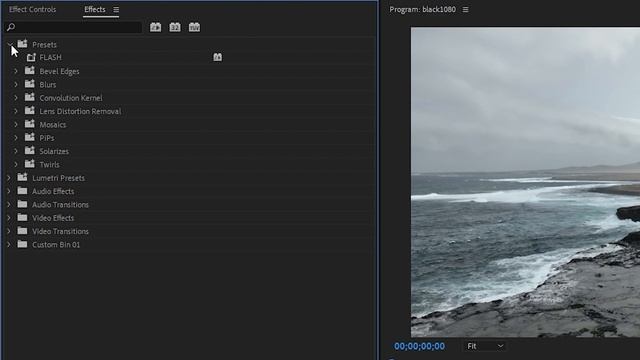Click the accelerated badge beside FLASH
The height and width of the screenshot is (360, 640).
pyautogui.click(x=218, y=58)
